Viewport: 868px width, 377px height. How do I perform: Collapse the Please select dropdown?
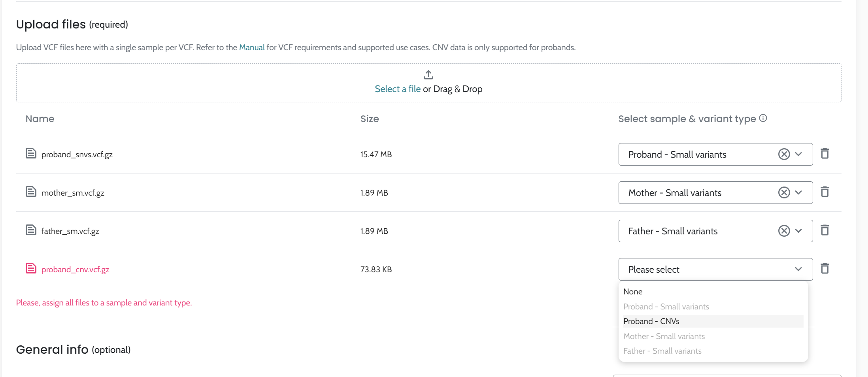tap(798, 269)
